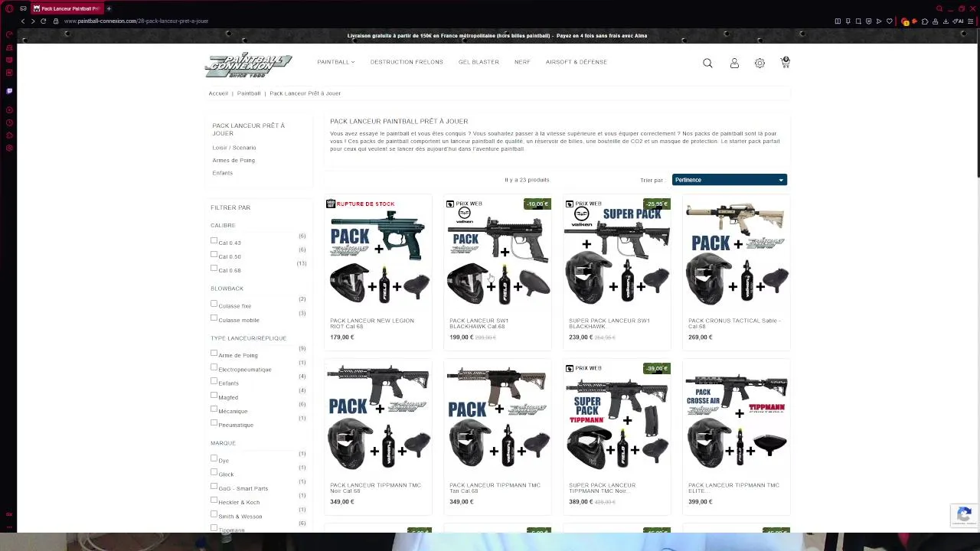The height and width of the screenshot is (551, 980).
Task: Open Twitch in the browser sidebar
Action: click(9, 90)
